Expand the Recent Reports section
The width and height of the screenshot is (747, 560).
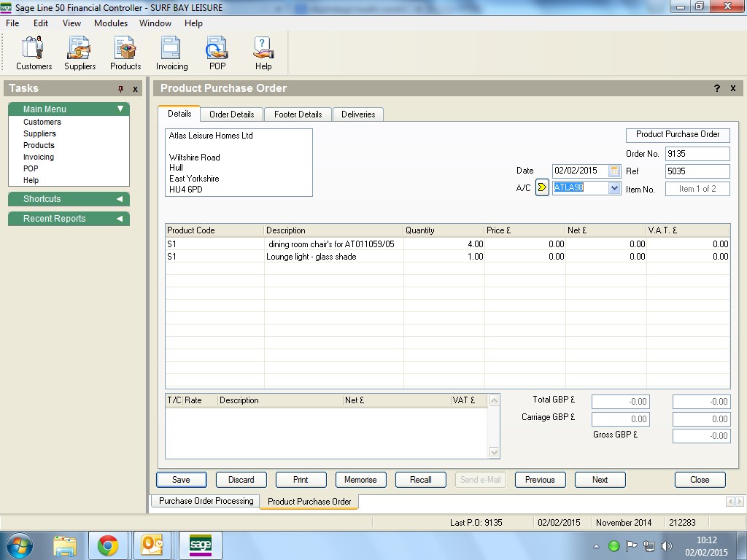120,219
